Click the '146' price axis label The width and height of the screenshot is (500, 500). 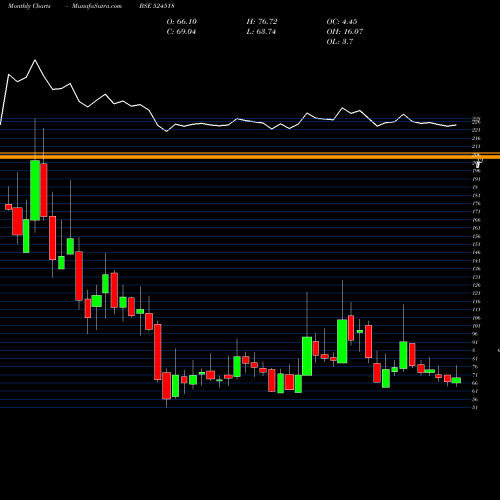476,253
